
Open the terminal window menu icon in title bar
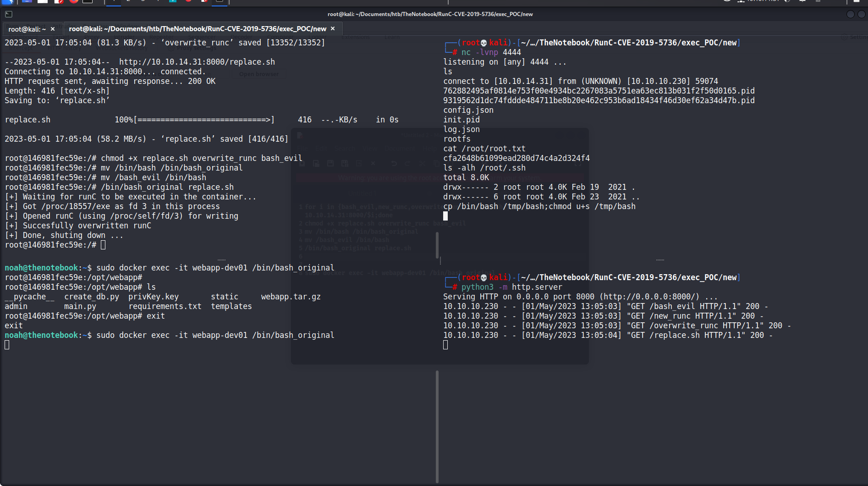(x=8, y=14)
